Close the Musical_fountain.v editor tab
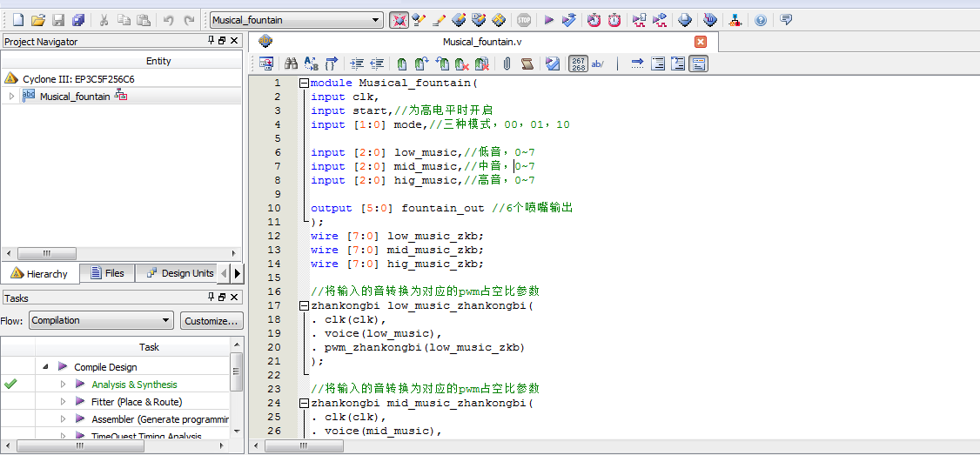The width and height of the screenshot is (980, 455). coord(701,42)
